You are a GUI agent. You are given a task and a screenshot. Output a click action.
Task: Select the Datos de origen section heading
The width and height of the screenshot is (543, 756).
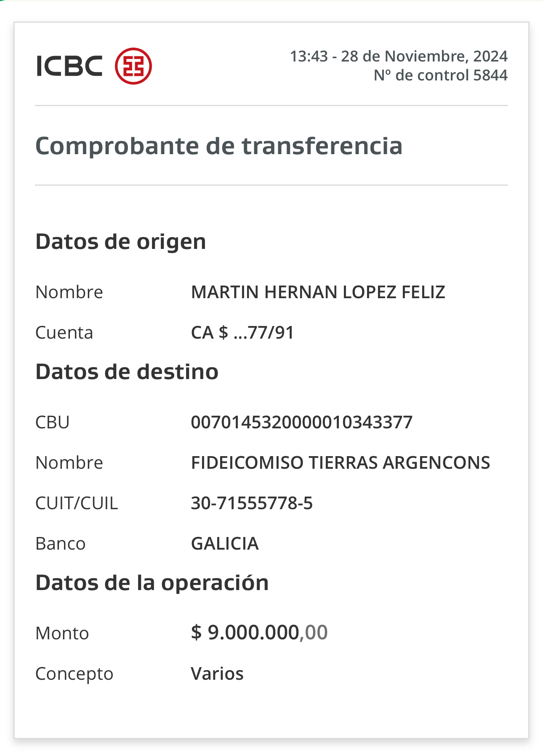(x=121, y=242)
